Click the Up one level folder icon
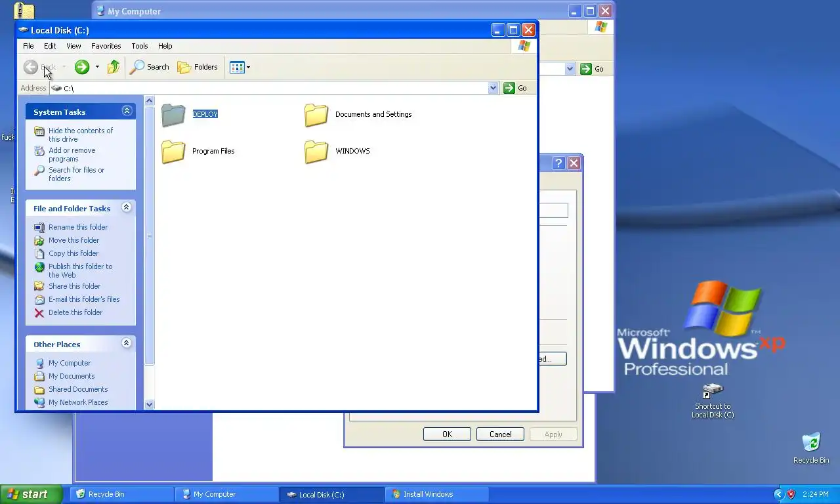Image resolution: width=840 pixels, height=504 pixels. (x=114, y=67)
